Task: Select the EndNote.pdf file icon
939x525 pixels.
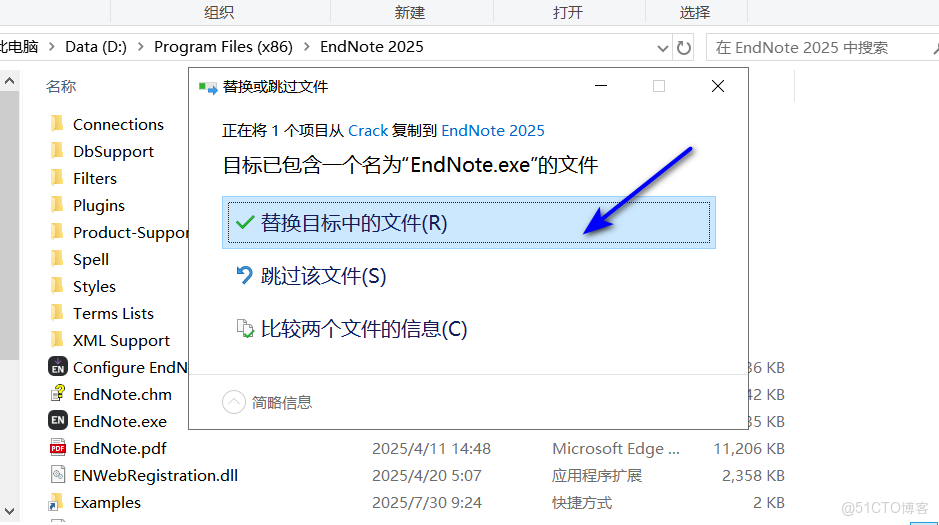Action: (x=57, y=448)
